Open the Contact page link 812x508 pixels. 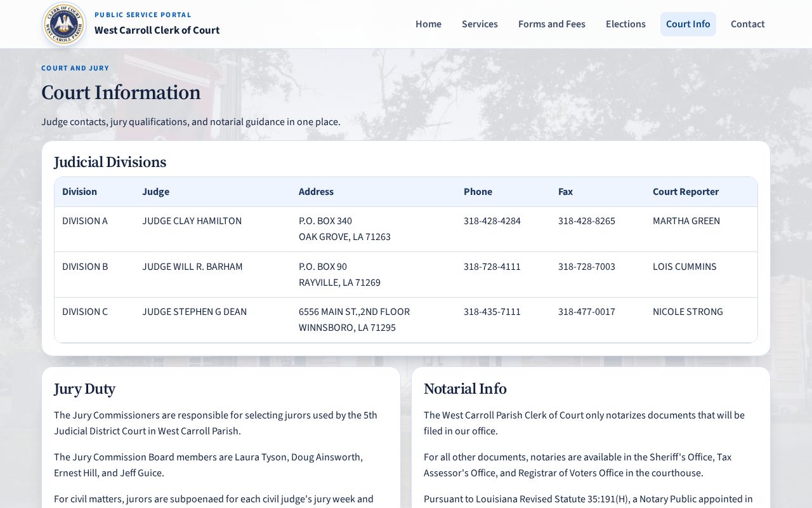click(x=748, y=24)
